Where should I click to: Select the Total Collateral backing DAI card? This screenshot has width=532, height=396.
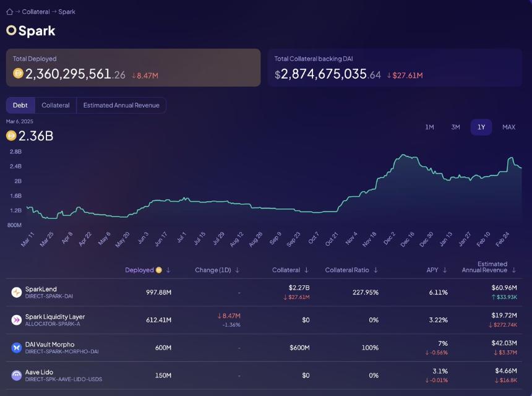pyautogui.click(x=395, y=67)
